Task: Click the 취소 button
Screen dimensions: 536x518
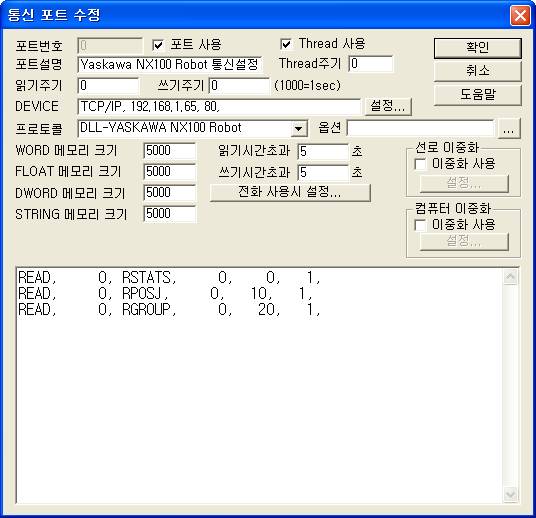Action: pyautogui.click(x=478, y=71)
